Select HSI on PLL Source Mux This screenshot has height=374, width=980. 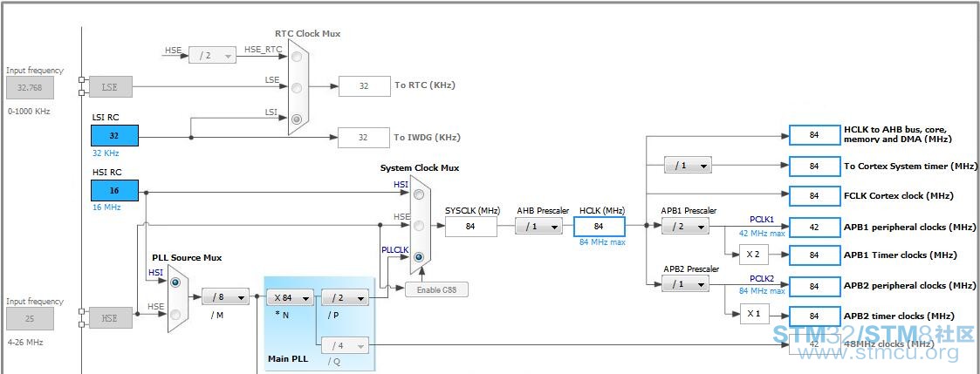pos(175,282)
